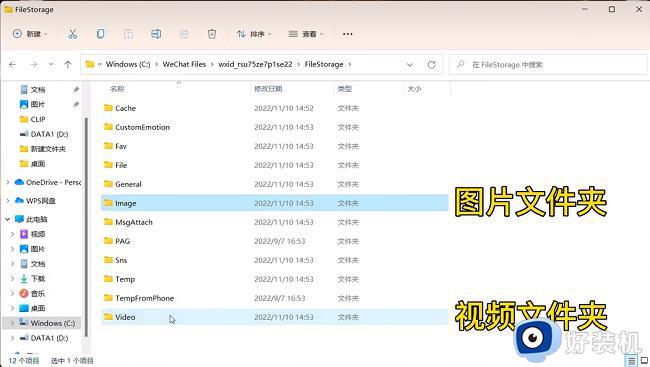
Task: Select the TempFromPhone folder
Action: [x=274, y=298]
